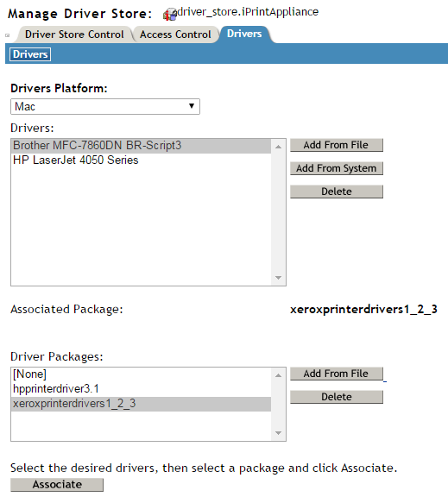Click the Drivers list scroll up arrow
The height and width of the screenshot is (503, 448).
[x=278, y=147]
